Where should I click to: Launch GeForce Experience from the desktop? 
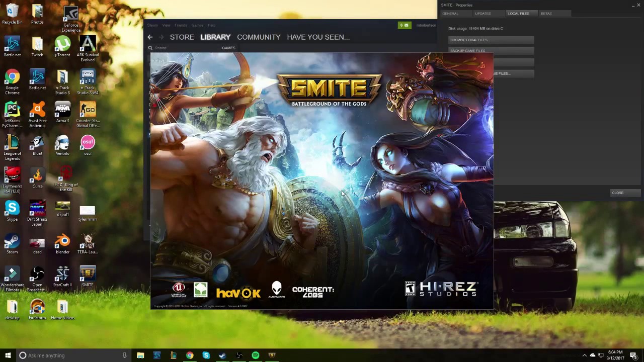pos(71,19)
